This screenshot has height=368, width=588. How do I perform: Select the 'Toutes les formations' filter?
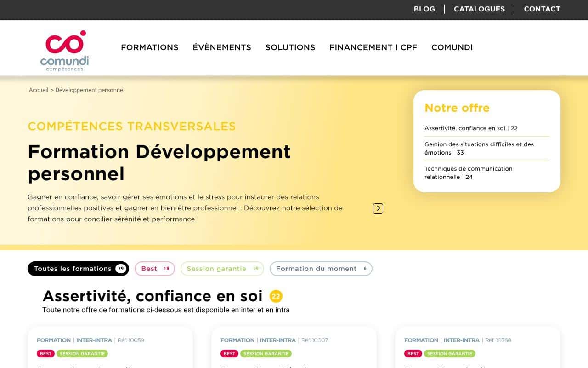78,269
